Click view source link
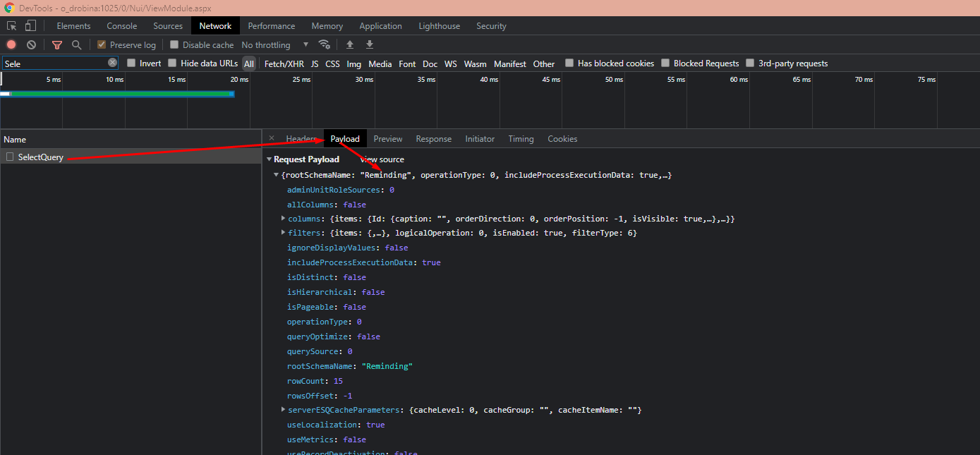980x455 pixels. [x=382, y=159]
